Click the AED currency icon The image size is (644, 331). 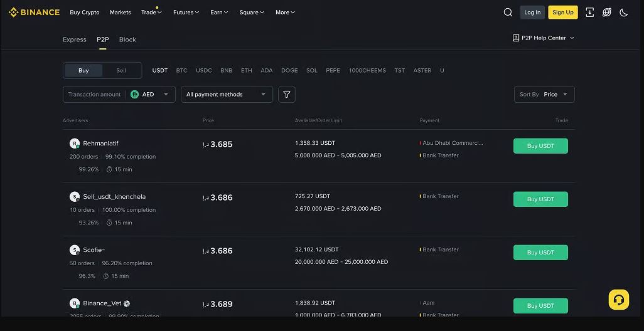coord(135,94)
